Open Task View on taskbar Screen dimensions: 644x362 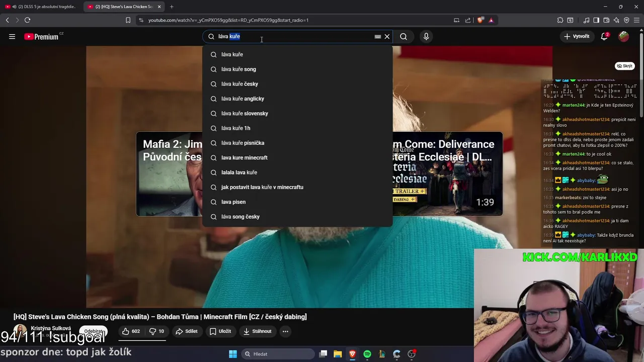coord(324,354)
